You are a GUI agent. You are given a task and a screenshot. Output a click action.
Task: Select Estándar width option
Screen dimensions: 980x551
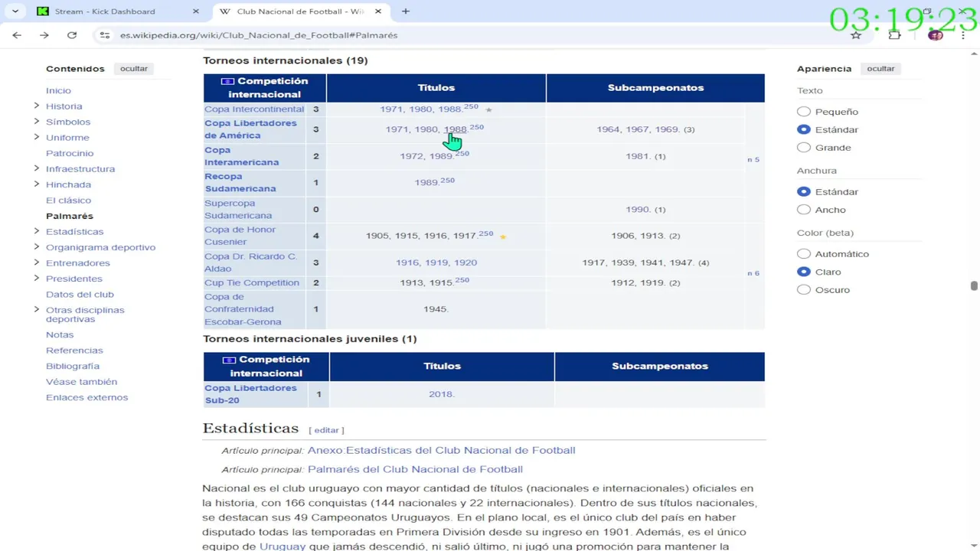click(x=804, y=192)
